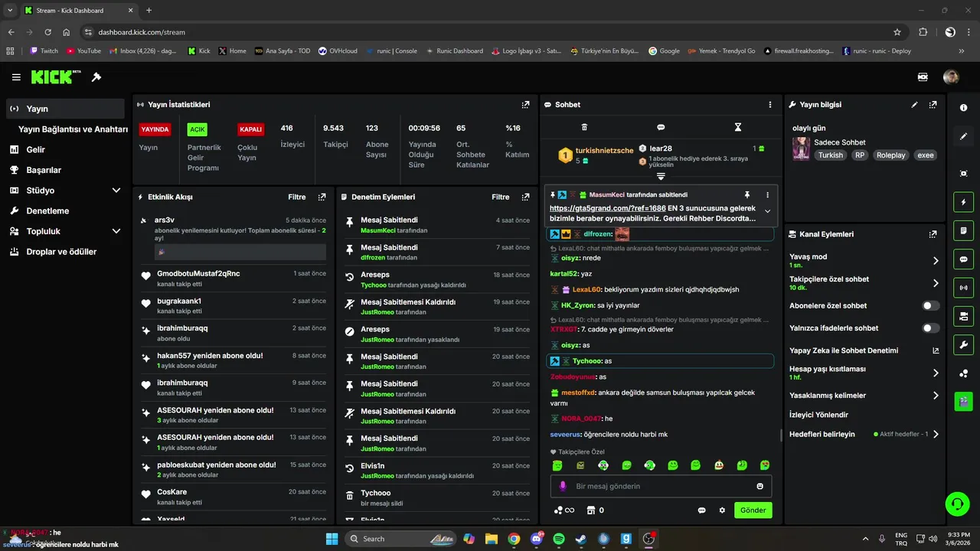
Task: Click the Turkish tag in stream info
Action: coord(830,155)
